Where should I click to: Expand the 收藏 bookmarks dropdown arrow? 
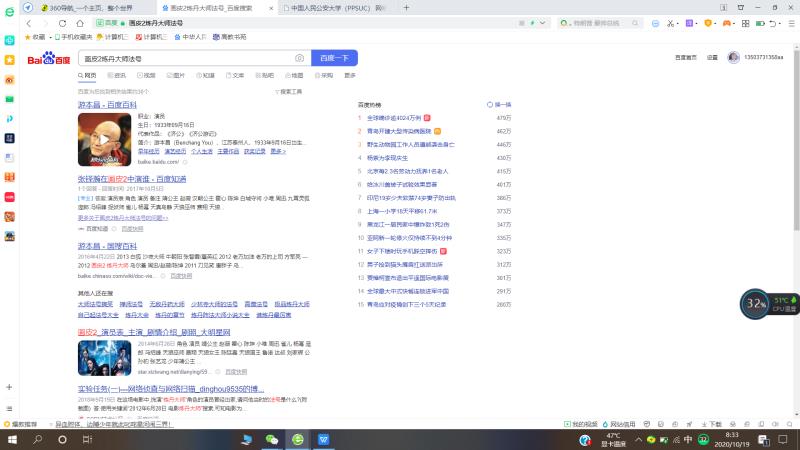[x=51, y=37]
